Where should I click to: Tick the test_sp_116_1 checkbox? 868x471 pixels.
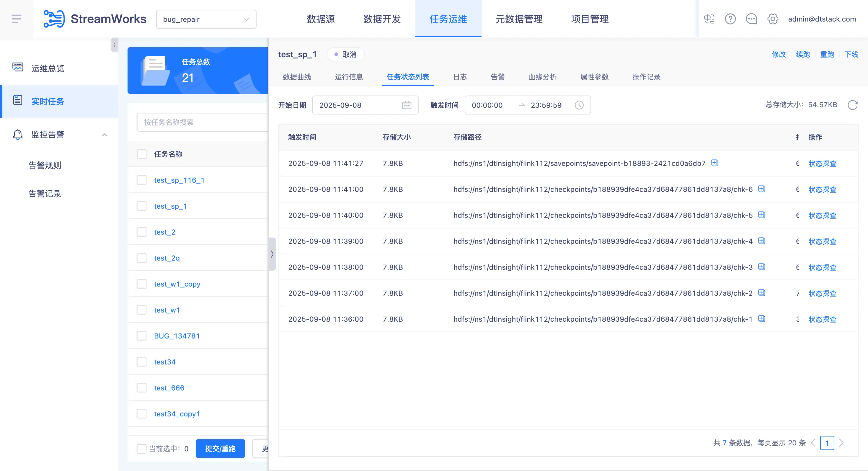coord(141,180)
